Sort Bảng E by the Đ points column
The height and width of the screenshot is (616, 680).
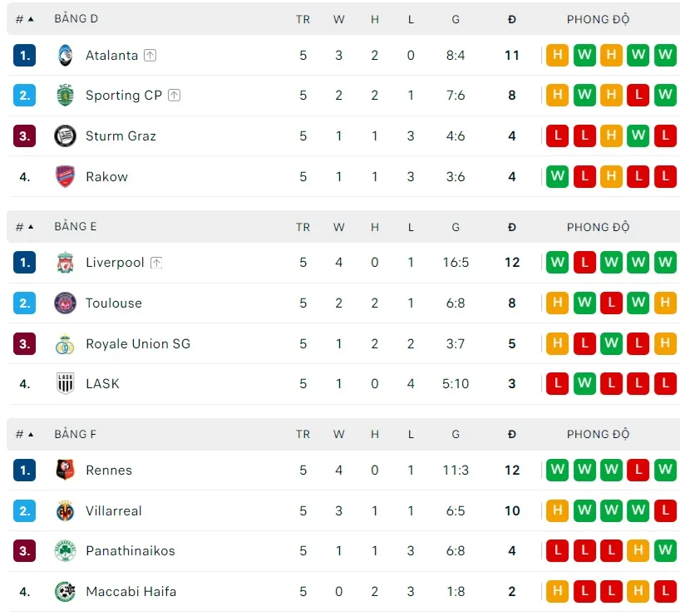click(512, 227)
